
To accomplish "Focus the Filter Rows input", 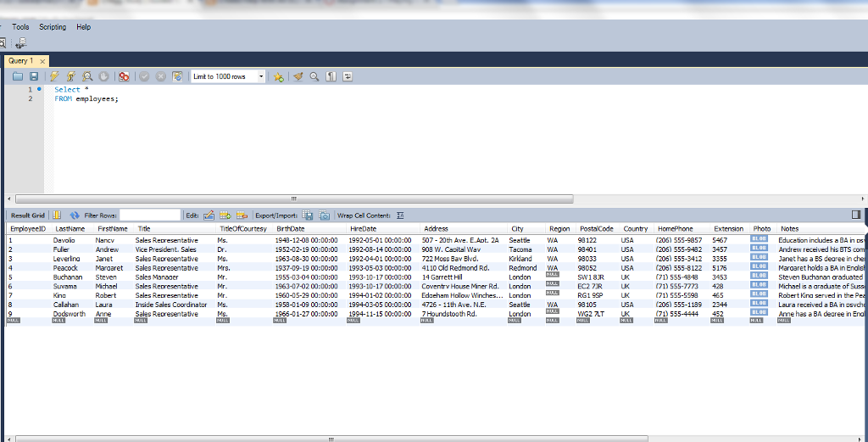I will click(x=150, y=215).
